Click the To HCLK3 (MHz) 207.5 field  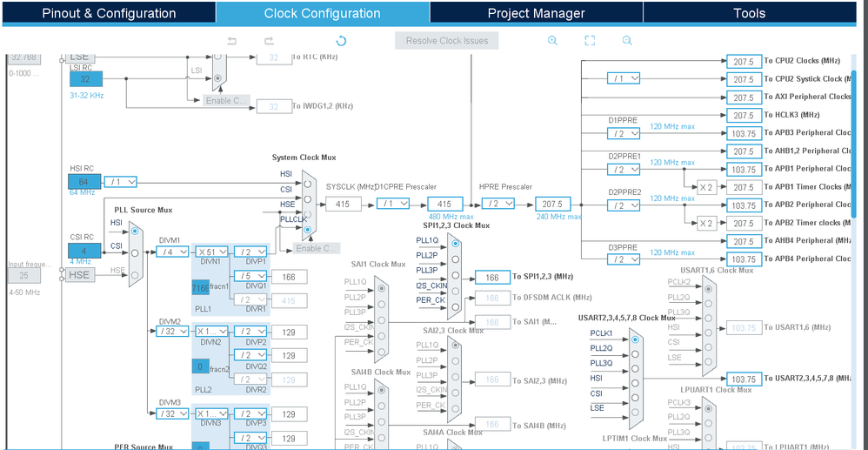tap(744, 115)
